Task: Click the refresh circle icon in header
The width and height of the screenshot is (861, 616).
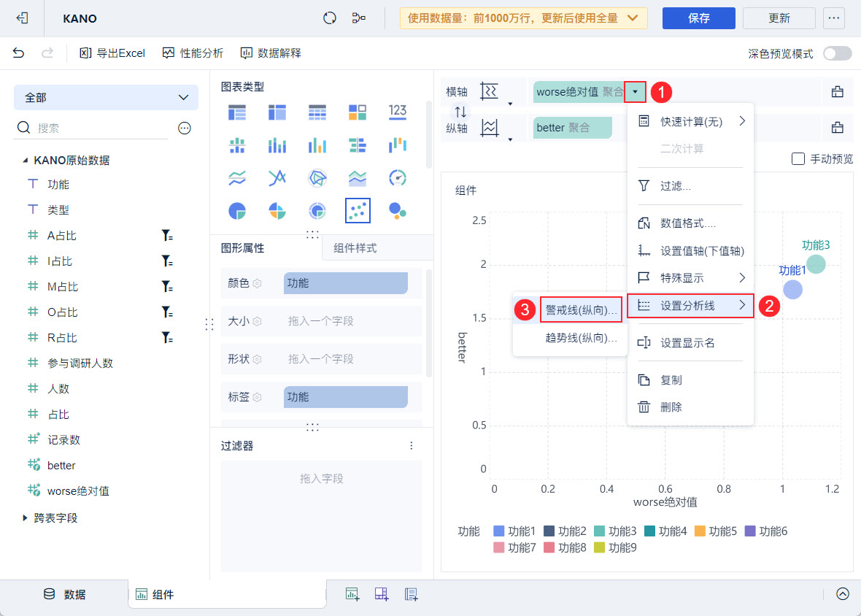Action: point(330,18)
